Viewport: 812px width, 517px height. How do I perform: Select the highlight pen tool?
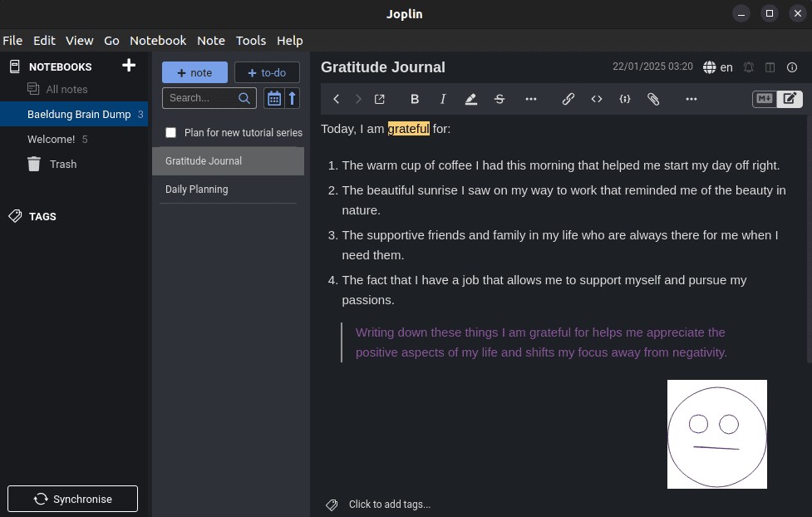coord(470,98)
